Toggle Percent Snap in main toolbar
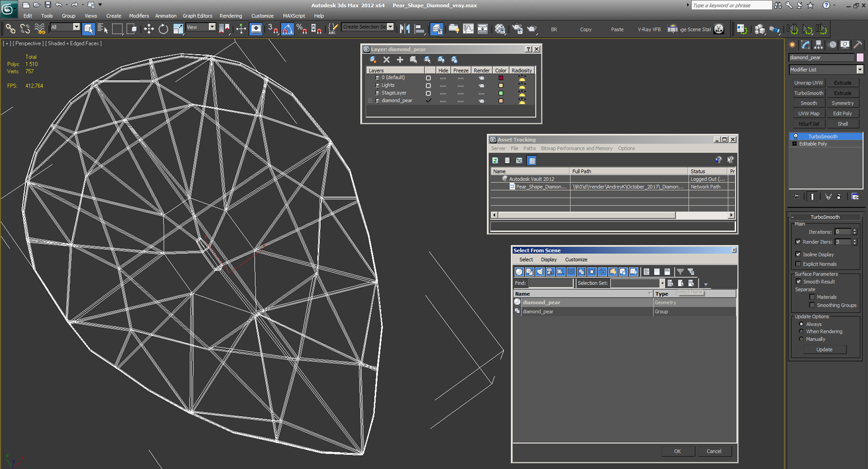 pyautogui.click(x=301, y=29)
